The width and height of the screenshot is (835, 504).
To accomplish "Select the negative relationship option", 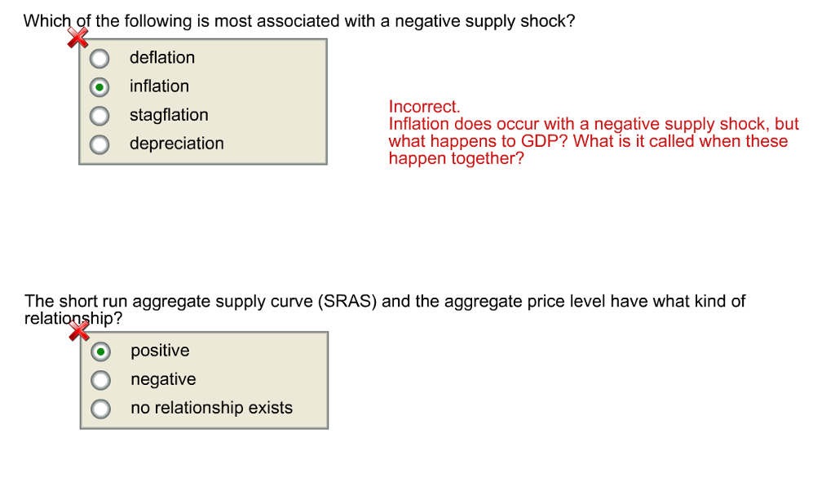I will pyautogui.click(x=100, y=379).
